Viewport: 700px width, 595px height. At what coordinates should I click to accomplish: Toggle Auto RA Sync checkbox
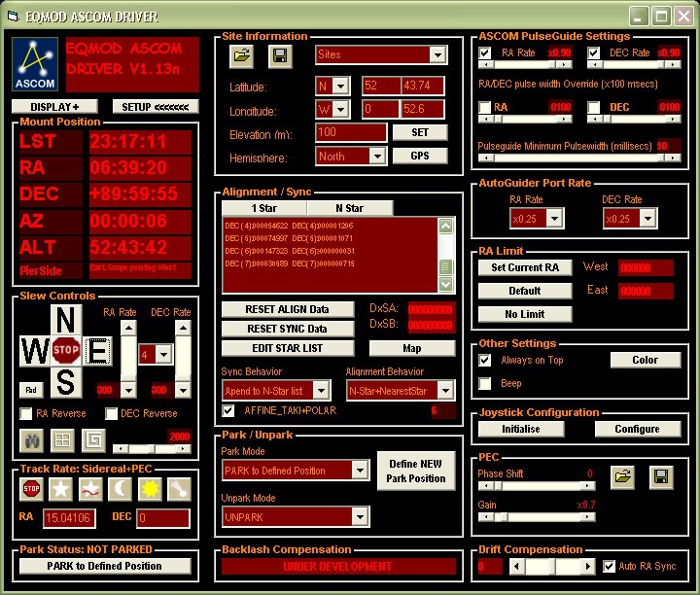[609, 567]
